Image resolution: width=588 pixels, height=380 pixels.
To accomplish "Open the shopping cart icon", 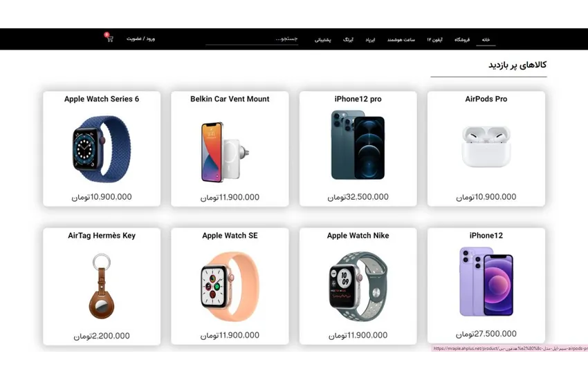I will click(109, 37).
